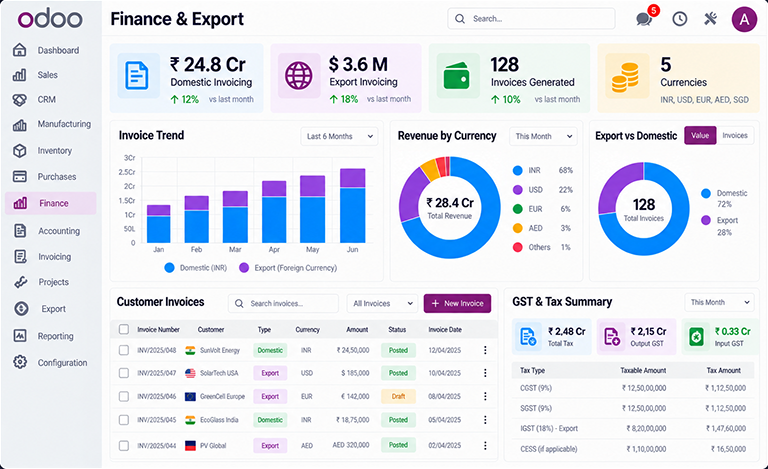Select Manufacturing menu label
The width and height of the screenshot is (768, 469).
[x=64, y=124]
